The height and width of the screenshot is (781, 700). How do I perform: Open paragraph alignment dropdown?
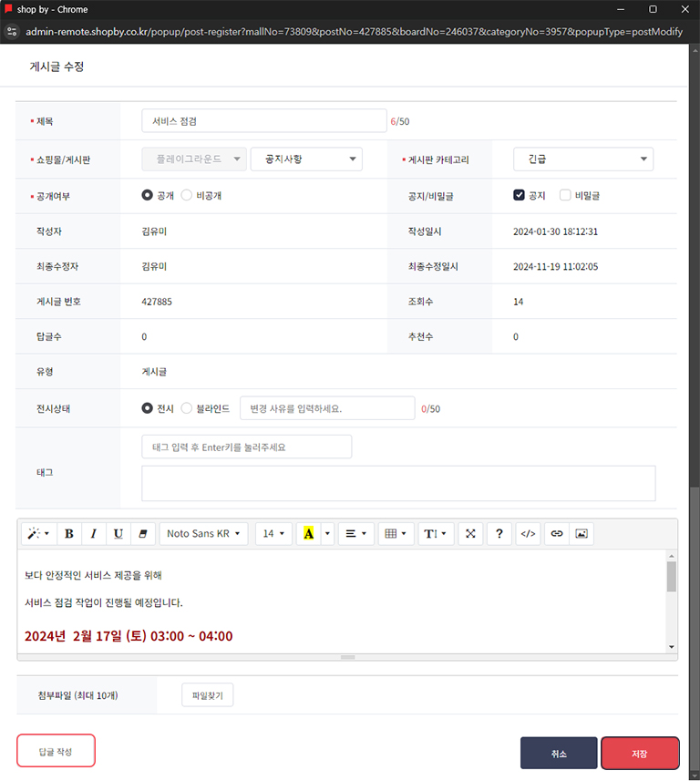tap(355, 534)
